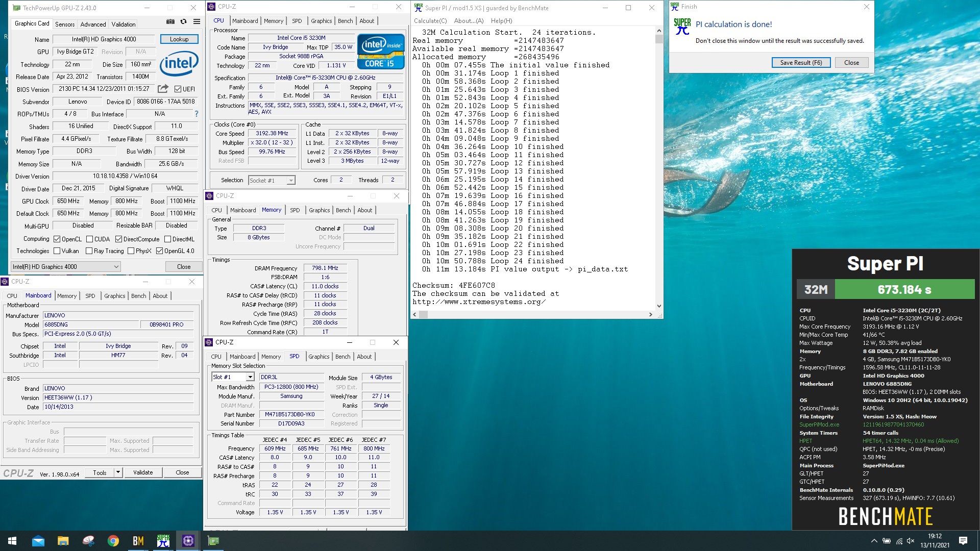Click the taskbar icon next to File Explorer
The image size is (980, 551).
click(88, 541)
